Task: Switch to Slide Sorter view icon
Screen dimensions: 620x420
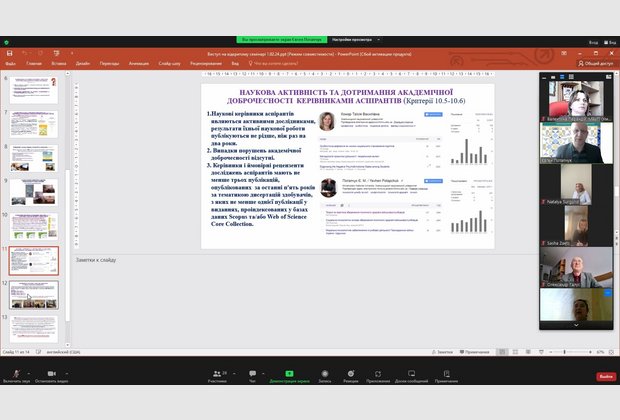Action: click(515, 352)
